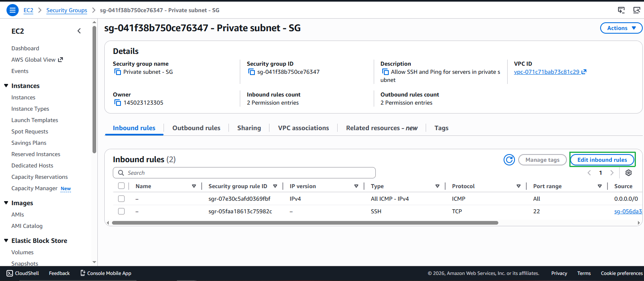
Task: Switch to the Tags tab
Action: tap(442, 128)
